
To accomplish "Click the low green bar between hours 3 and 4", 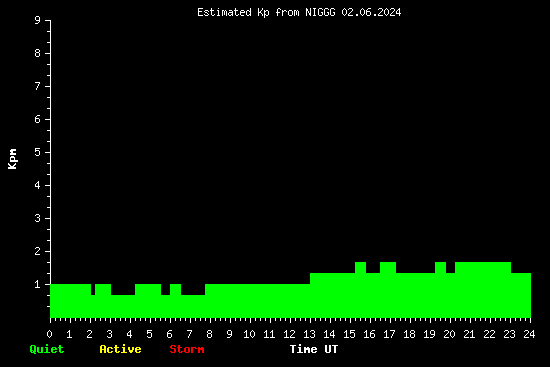I will tap(123, 306).
